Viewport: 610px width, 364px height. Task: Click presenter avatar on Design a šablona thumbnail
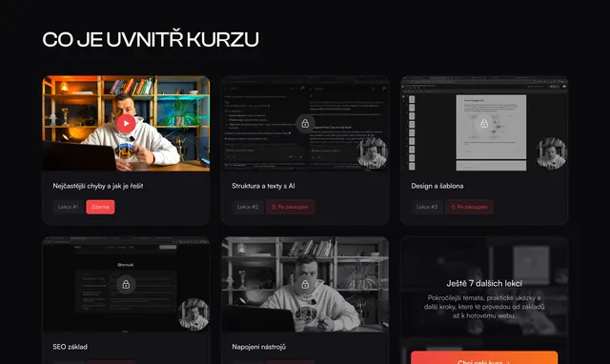552,153
